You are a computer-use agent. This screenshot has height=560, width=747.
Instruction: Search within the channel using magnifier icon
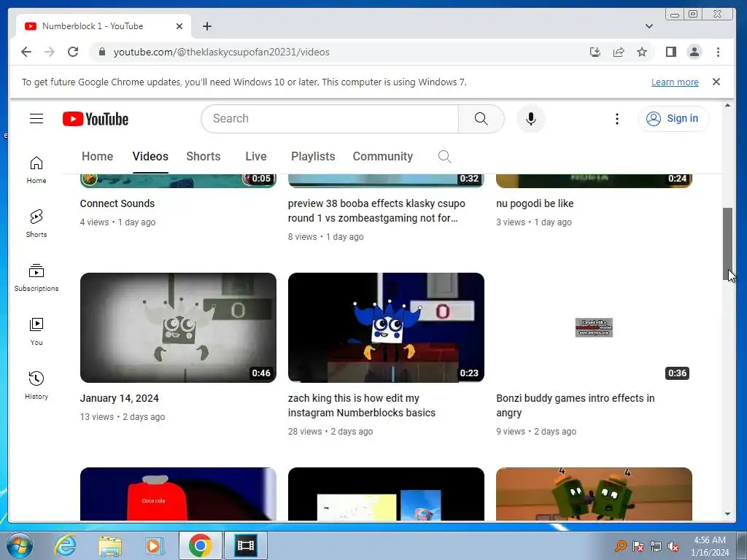[444, 156]
